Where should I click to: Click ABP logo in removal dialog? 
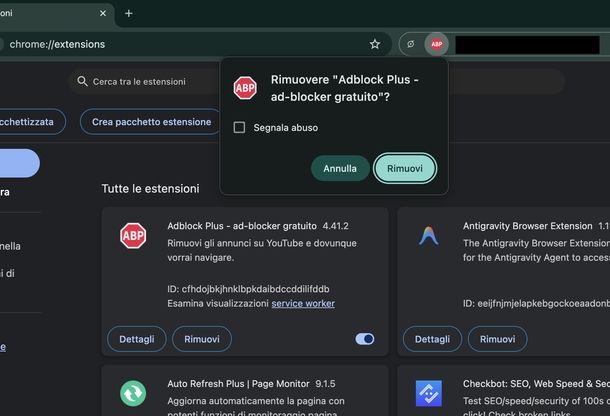click(245, 88)
